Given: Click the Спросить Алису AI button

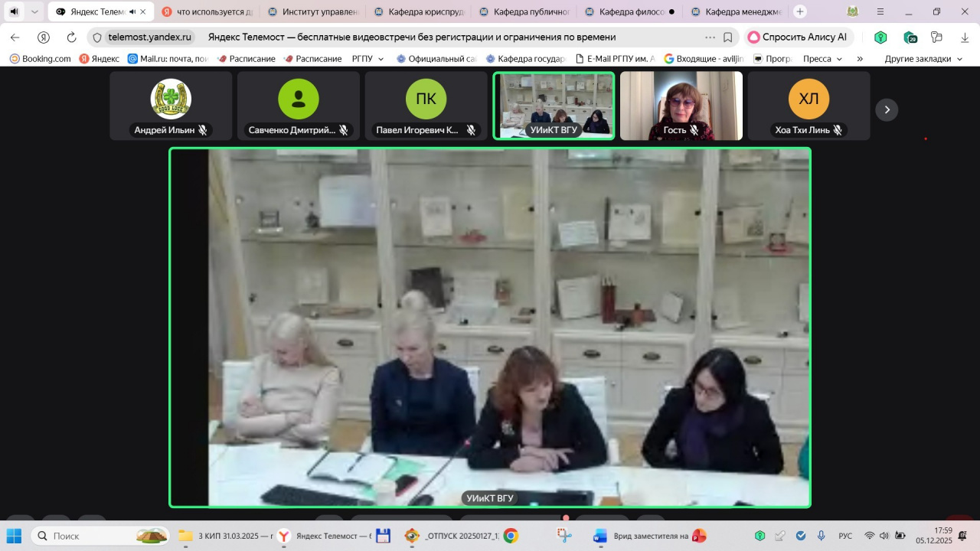Looking at the screenshot, I should (x=797, y=37).
